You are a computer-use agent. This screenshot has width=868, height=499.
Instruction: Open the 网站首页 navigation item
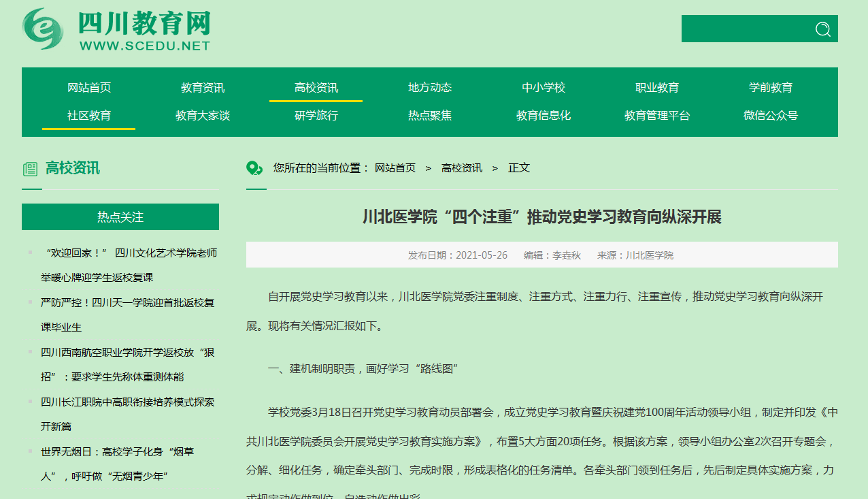[89, 87]
